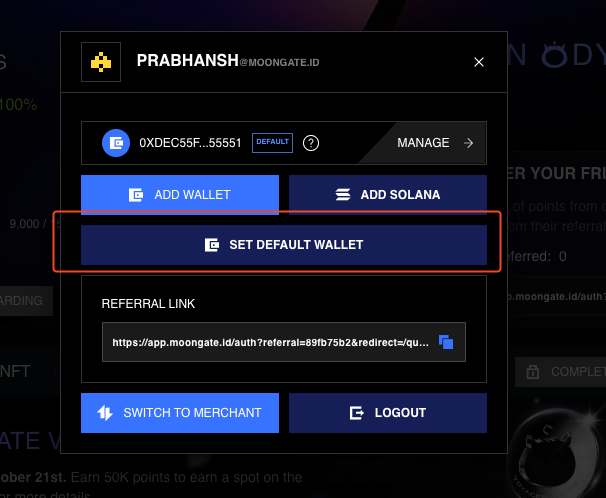Click the referral link URL field
This screenshot has height=498, width=606.
point(284,342)
